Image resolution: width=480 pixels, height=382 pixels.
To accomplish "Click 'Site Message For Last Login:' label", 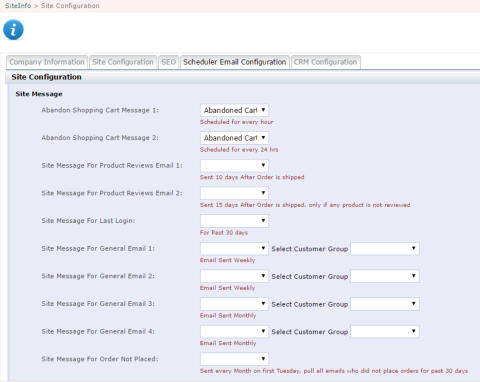I will tap(88, 221).
